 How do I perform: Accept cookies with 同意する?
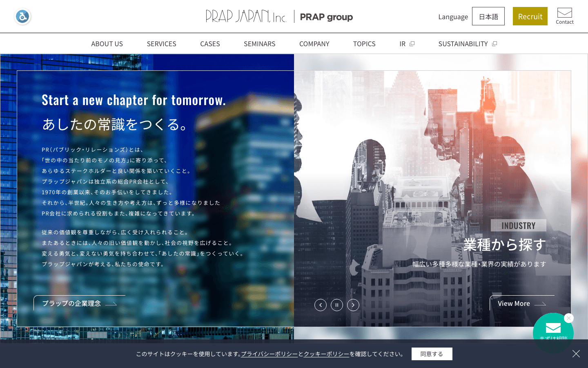tap(432, 354)
